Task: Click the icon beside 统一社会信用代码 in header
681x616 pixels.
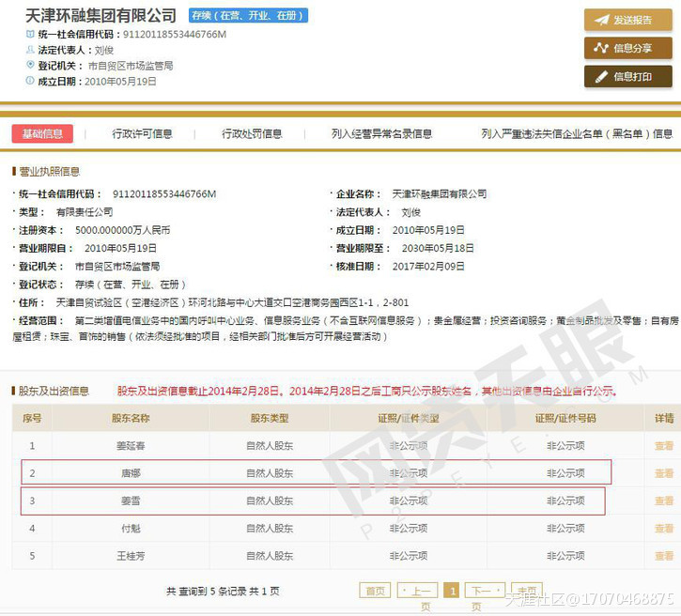Action: (30, 35)
